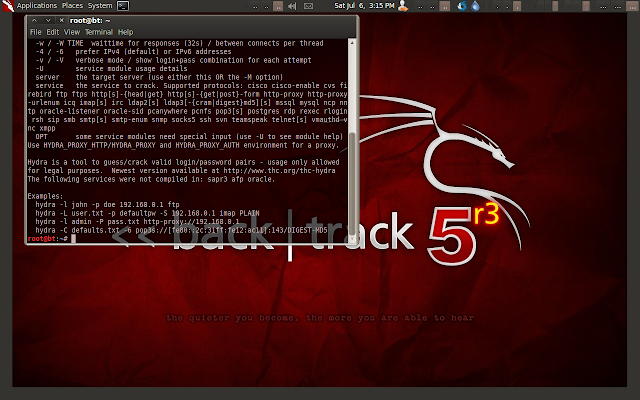Screen dimensions: 640x400
Task: Click the 'Hydra is a tool to guess/crack' line
Action: click(x=183, y=162)
